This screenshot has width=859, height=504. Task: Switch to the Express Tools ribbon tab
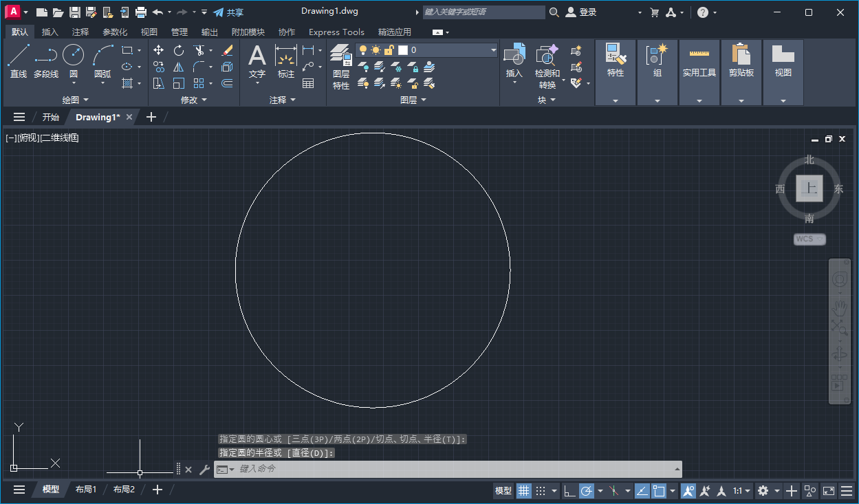336,32
